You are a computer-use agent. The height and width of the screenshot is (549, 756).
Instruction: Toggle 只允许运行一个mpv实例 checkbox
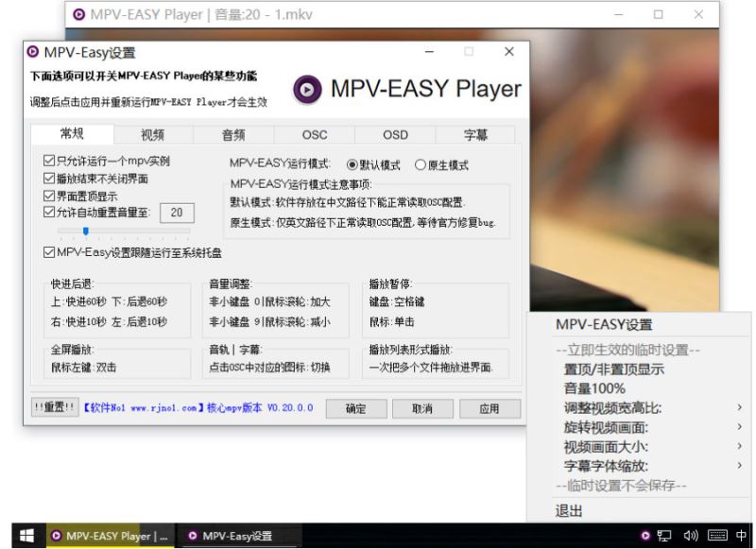(x=49, y=161)
